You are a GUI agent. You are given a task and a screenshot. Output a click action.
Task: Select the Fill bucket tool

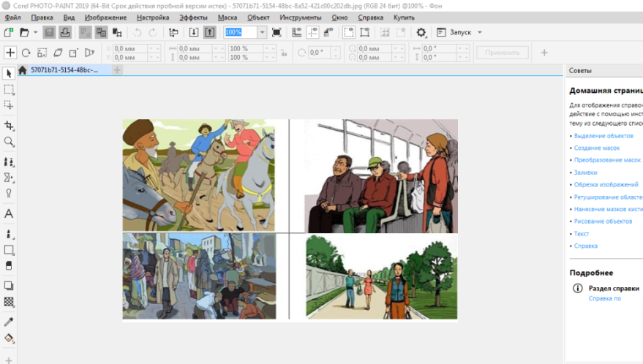[10, 338]
